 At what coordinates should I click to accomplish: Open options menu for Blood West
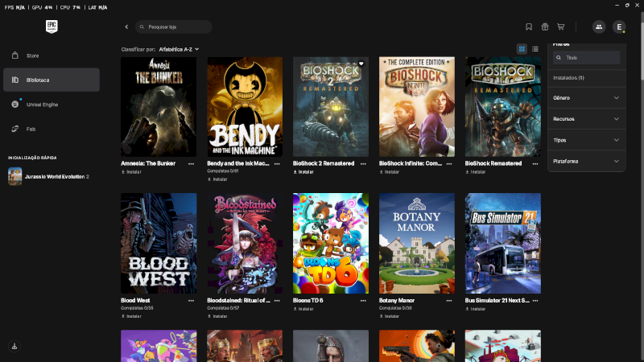(191, 301)
